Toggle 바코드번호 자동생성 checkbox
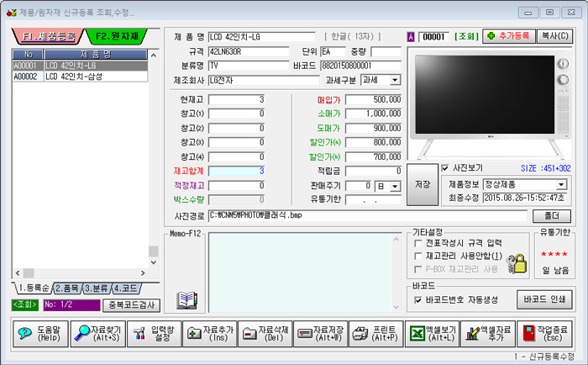The image size is (588, 365). [417, 300]
